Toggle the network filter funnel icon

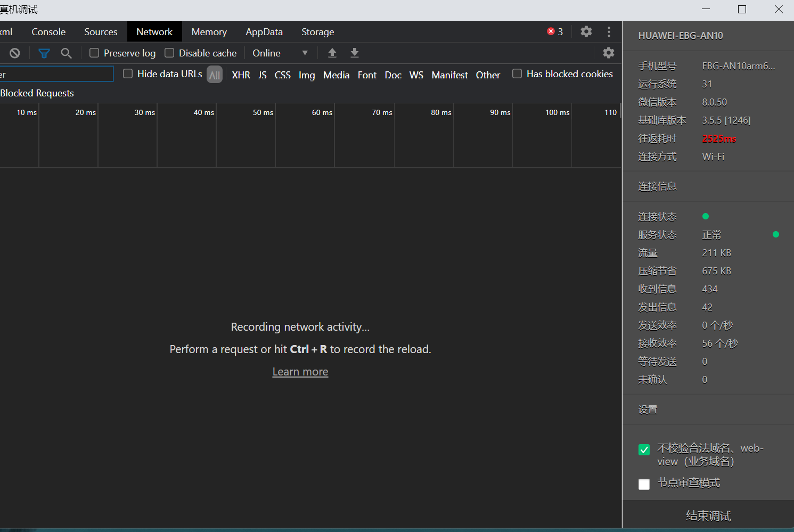click(44, 53)
